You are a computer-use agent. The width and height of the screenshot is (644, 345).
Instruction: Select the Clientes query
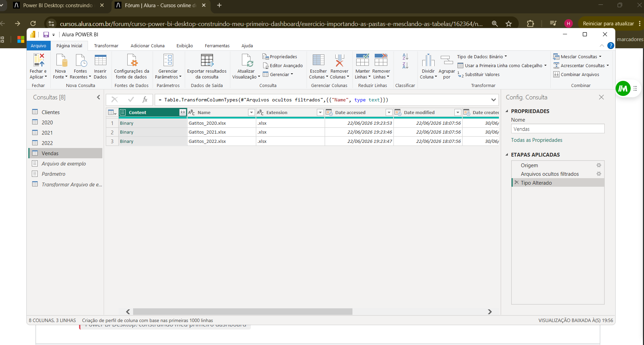66,112
